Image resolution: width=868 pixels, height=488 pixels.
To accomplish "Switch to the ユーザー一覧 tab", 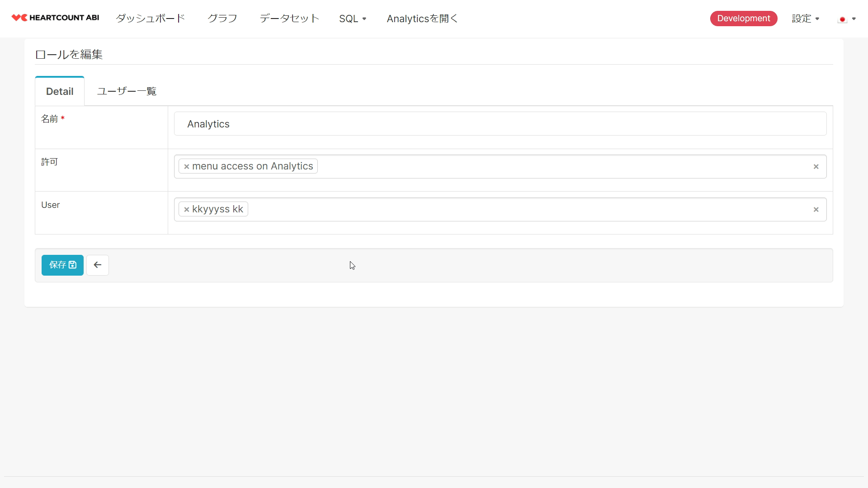I will pos(127,91).
